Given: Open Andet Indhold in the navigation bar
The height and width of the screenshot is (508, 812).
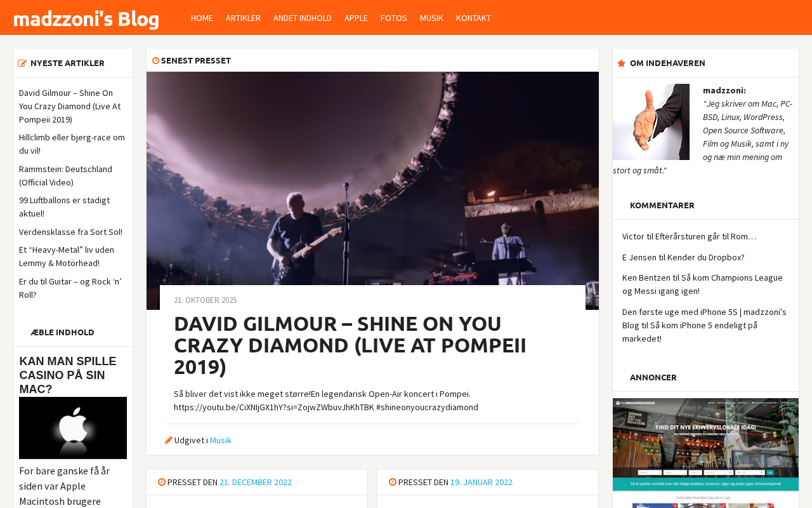Looking at the screenshot, I should (303, 18).
